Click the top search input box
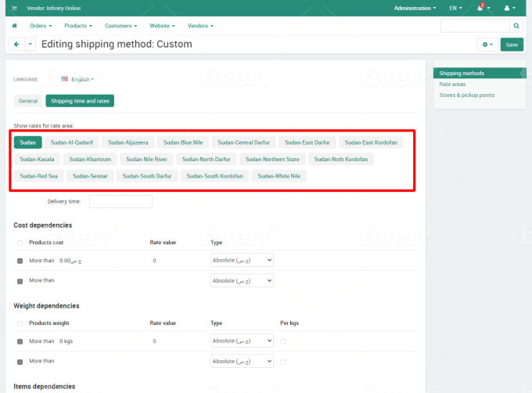This screenshot has width=532, height=393. click(475, 26)
